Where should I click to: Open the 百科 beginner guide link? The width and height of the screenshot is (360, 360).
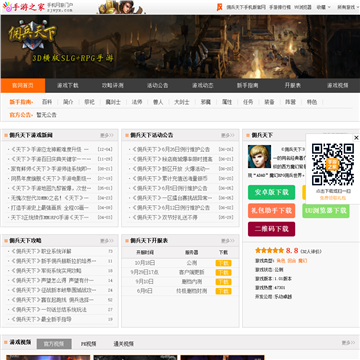tap(47, 102)
